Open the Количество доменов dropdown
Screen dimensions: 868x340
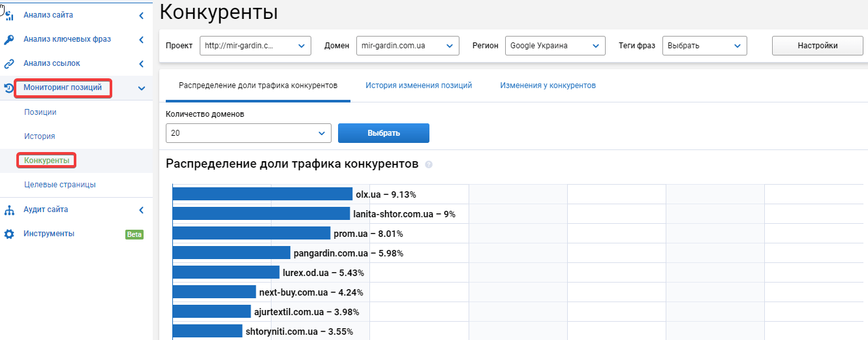(249, 133)
